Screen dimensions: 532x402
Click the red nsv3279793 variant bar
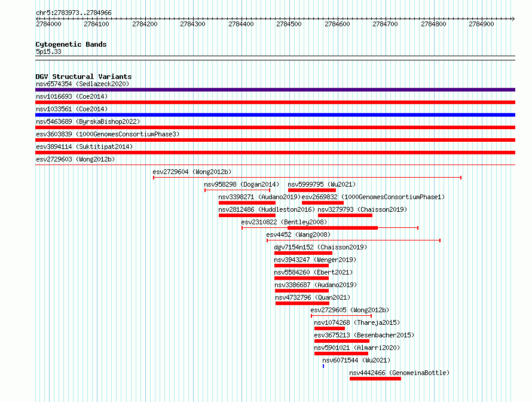coord(345,215)
